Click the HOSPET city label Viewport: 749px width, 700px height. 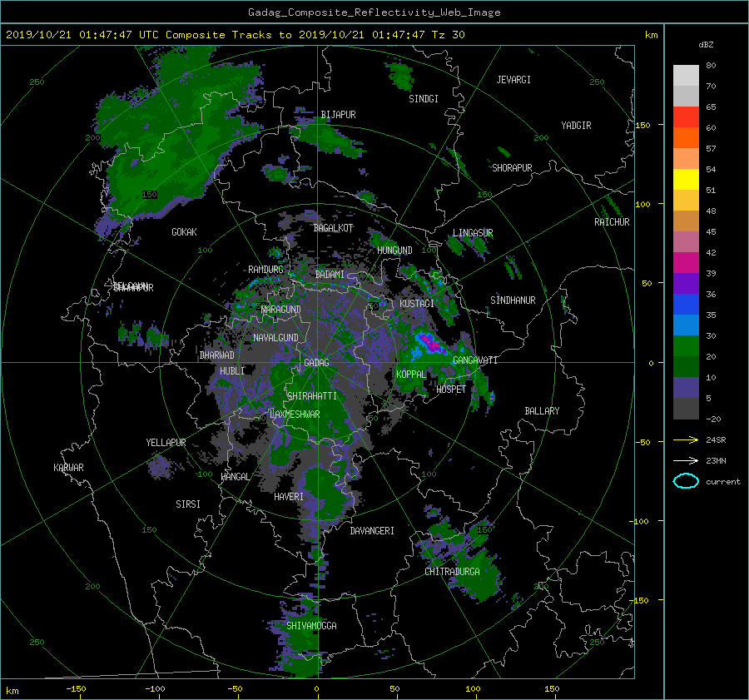point(451,389)
